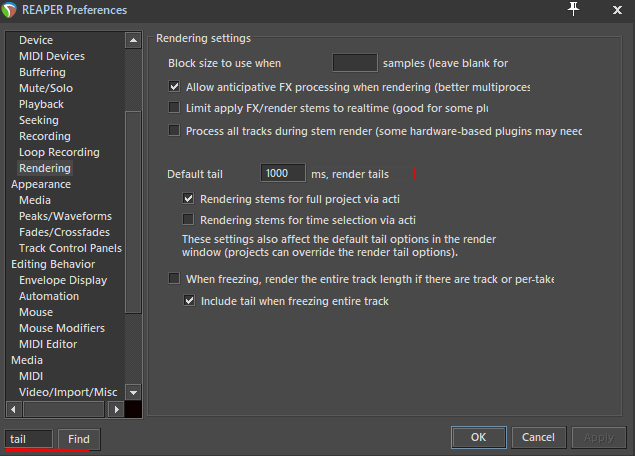Click the Cancel button
The height and width of the screenshot is (456, 635).
tap(539, 437)
